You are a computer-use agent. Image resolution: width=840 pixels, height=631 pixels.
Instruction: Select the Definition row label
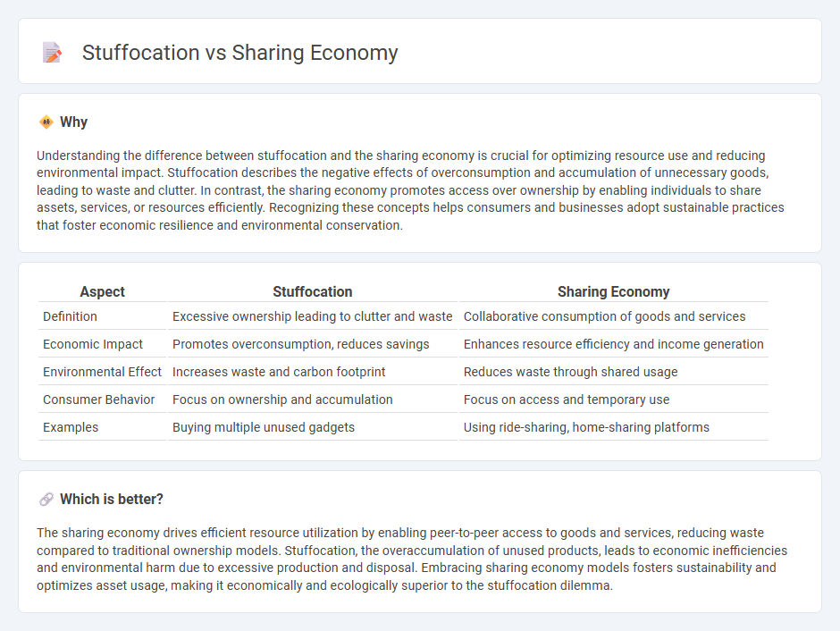(x=71, y=316)
